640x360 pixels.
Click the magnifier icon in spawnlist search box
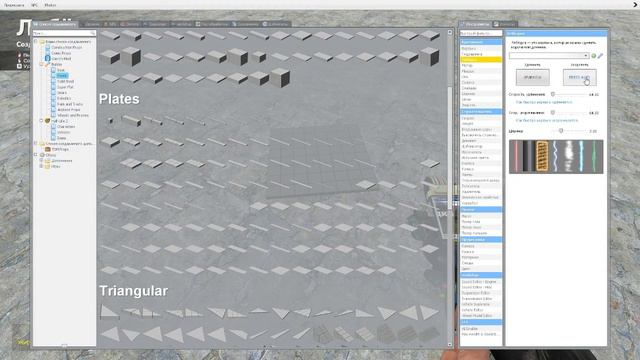click(x=93, y=33)
